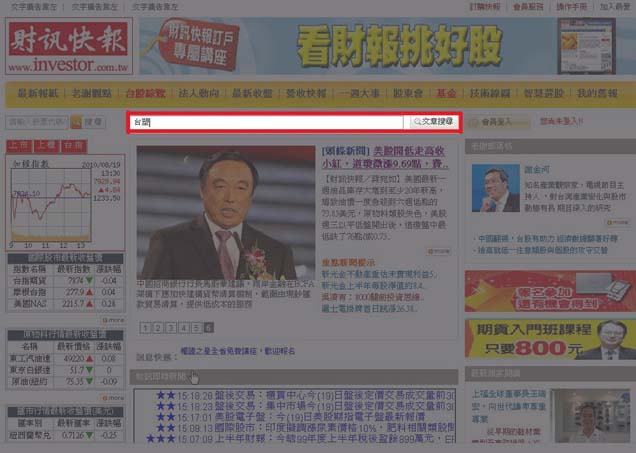Click the 原油(紐約) price row

click(x=65, y=381)
